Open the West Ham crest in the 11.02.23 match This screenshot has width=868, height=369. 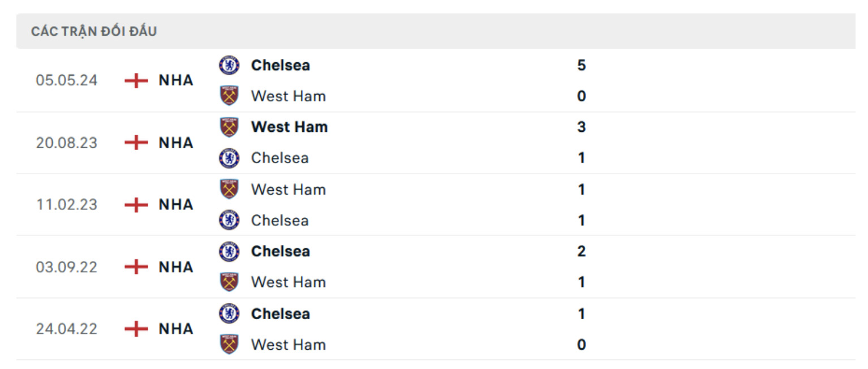[x=230, y=188]
